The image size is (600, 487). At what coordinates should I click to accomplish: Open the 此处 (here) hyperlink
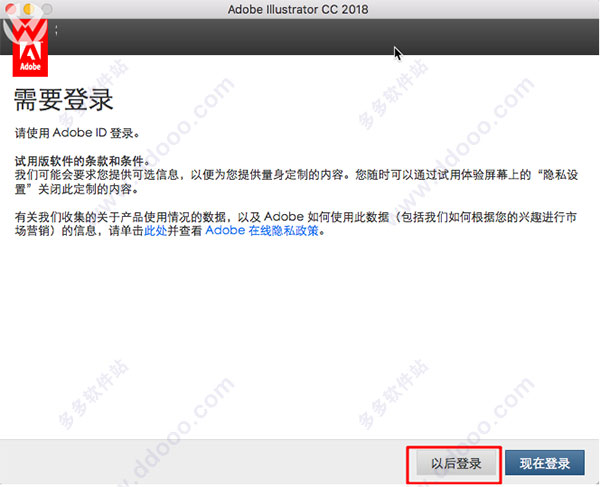tap(155, 231)
